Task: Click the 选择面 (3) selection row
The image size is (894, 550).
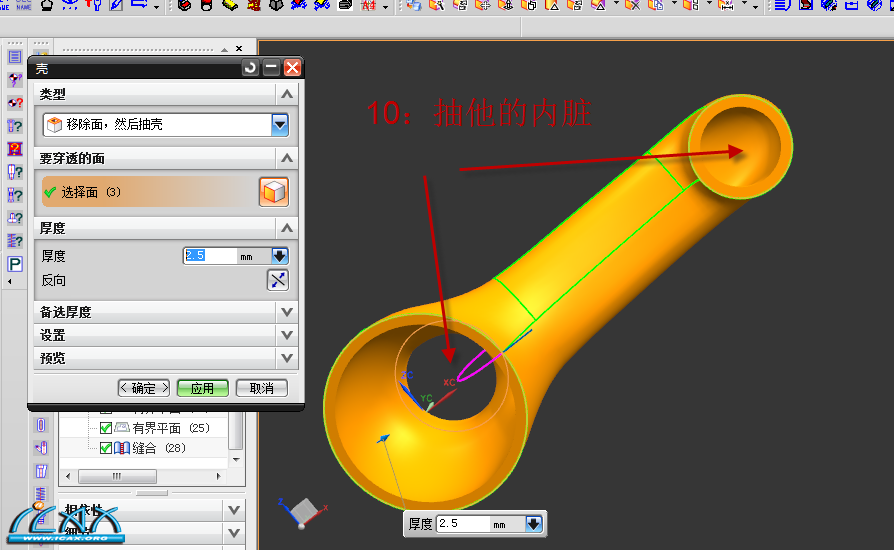Action: point(145,192)
